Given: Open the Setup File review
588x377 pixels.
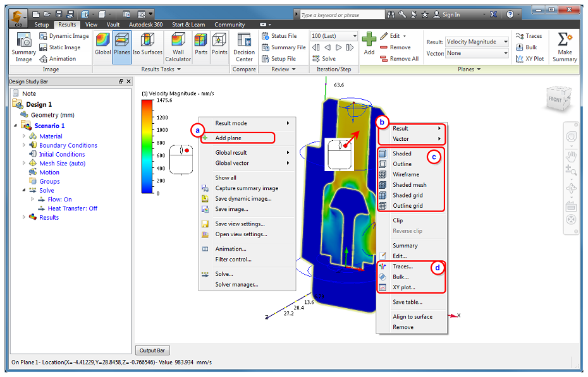Looking at the screenshot, I should click(x=279, y=59).
